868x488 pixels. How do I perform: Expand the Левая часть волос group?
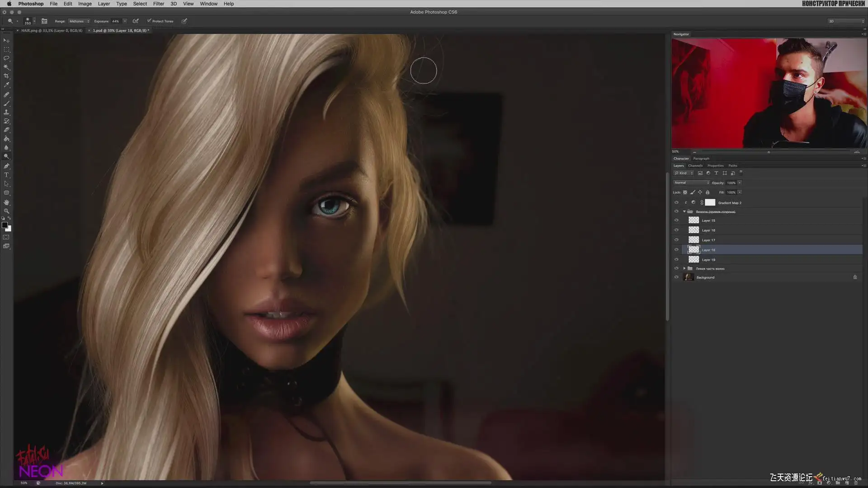coord(684,268)
